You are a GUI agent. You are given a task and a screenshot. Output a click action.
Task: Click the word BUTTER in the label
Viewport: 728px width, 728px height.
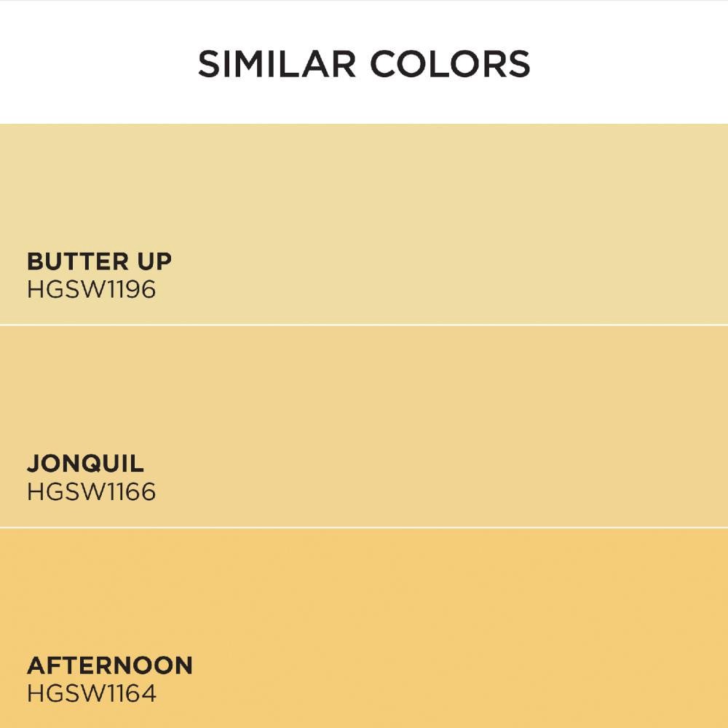tap(71, 261)
